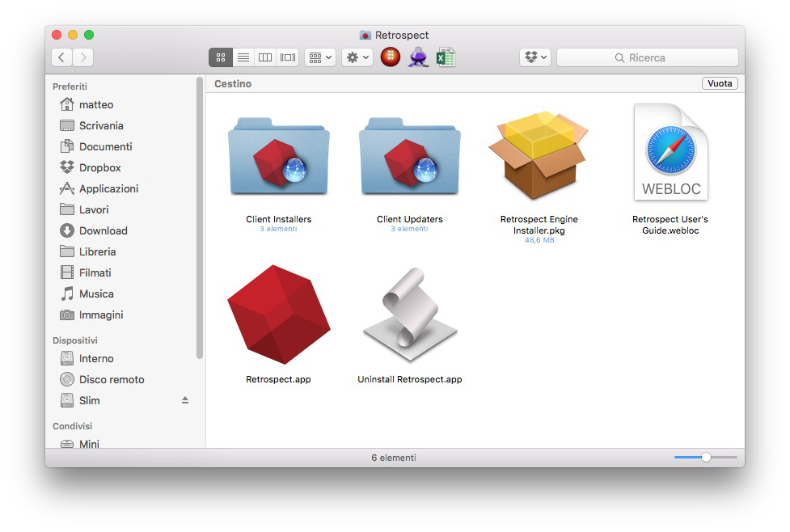Switch to list view mode
This screenshot has height=532, width=790.
(243, 57)
